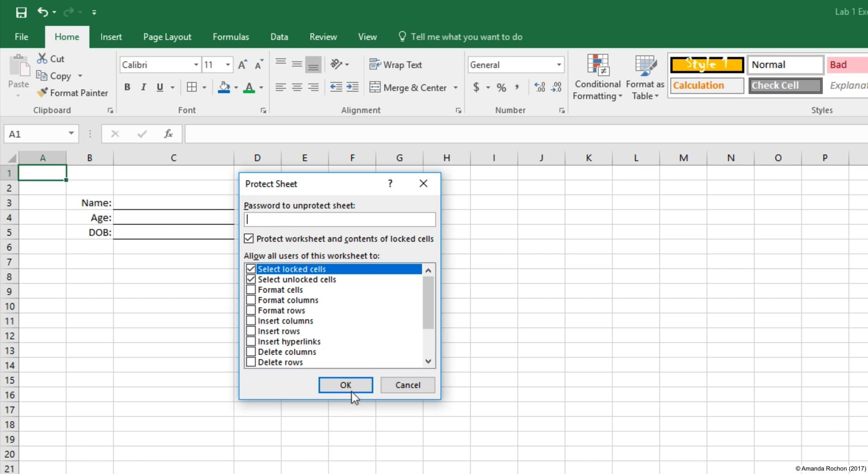Open the Calibri font name dropdown
The width and height of the screenshot is (868, 474).
click(196, 65)
